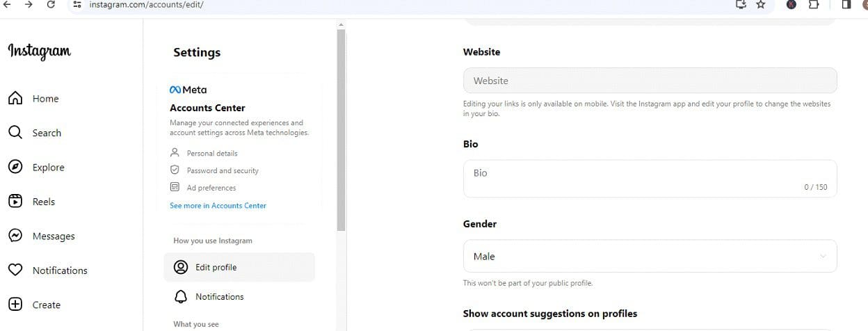Click 'This won't be part of your public profile' note
Image resolution: width=868 pixels, height=331 pixels.
click(528, 284)
